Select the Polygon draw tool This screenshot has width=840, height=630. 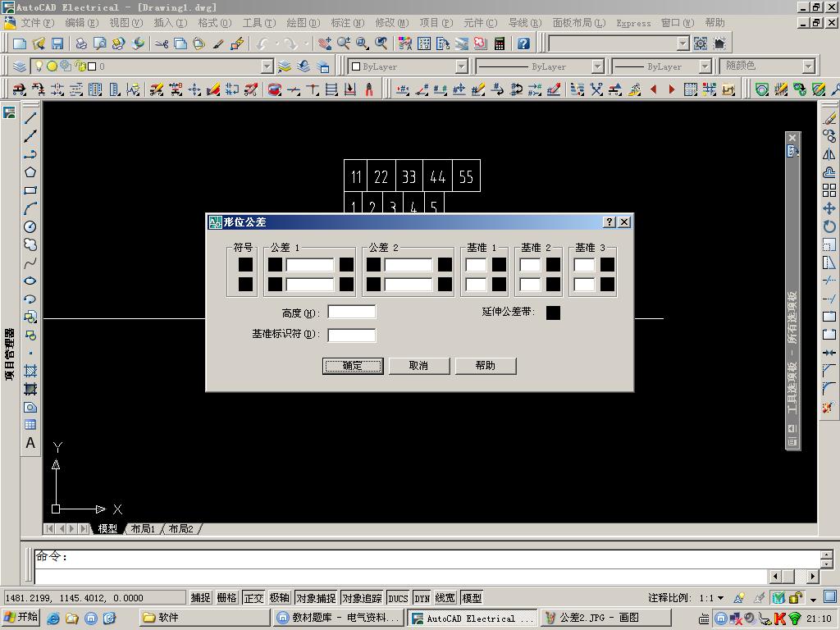click(30, 172)
